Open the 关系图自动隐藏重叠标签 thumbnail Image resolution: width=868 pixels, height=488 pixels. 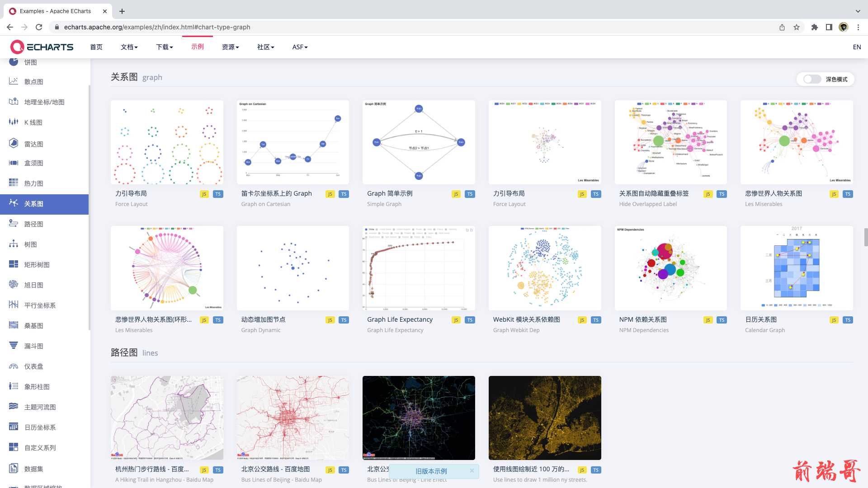pos(671,142)
